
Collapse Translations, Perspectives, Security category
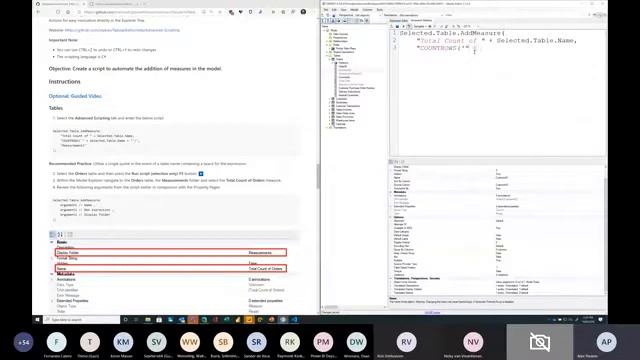391,278
